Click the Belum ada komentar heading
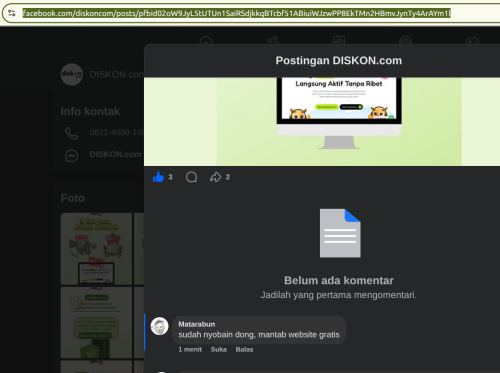The image size is (500, 373). tap(339, 281)
